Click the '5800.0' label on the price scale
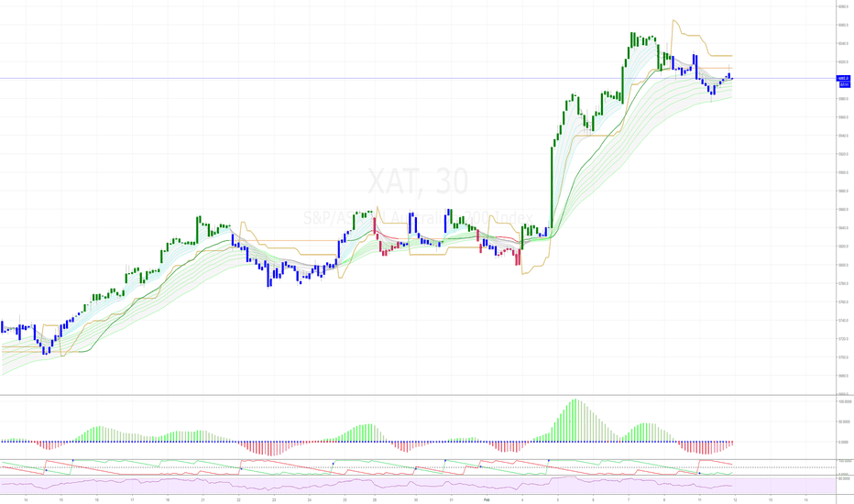 coord(843,266)
